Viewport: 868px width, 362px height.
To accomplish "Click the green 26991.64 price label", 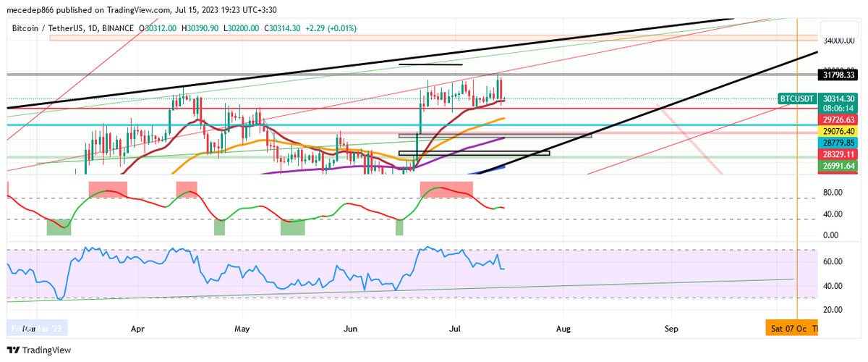I will [838, 166].
